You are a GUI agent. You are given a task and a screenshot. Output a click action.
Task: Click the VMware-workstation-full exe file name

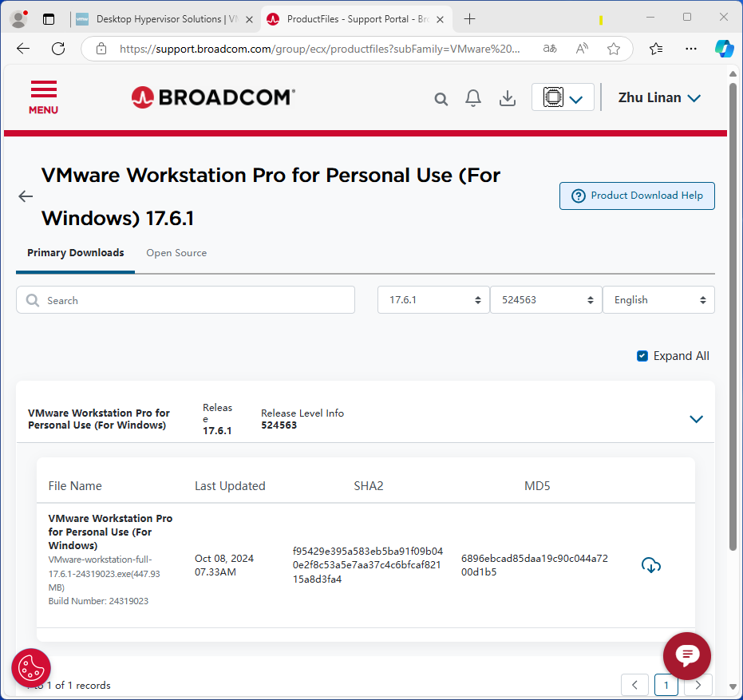(x=104, y=573)
